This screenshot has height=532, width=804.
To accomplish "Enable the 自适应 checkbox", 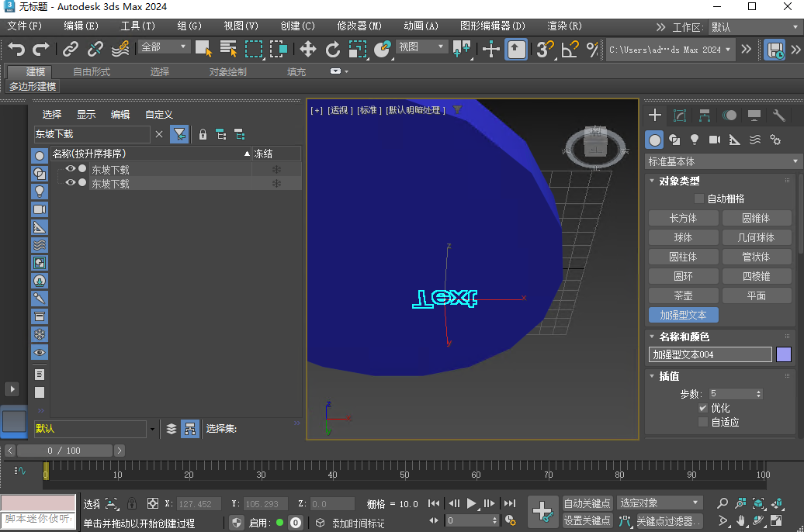I will coord(702,422).
